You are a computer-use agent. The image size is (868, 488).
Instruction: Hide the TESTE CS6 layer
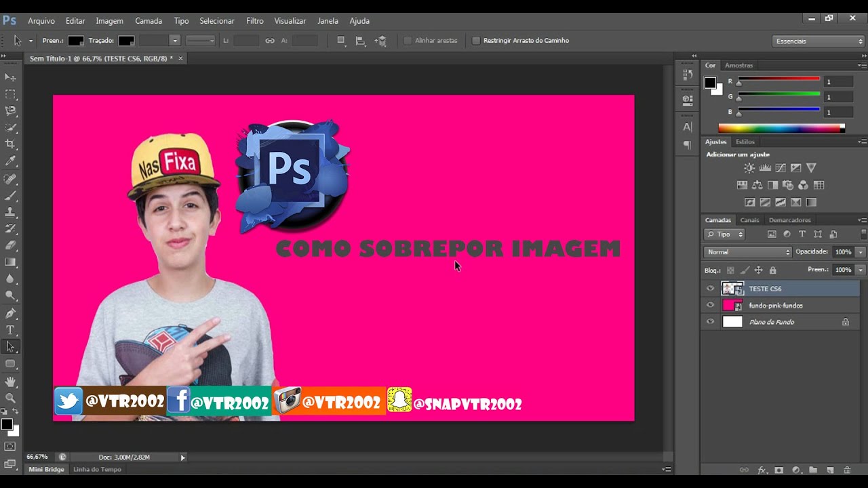(x=710, y=289)
